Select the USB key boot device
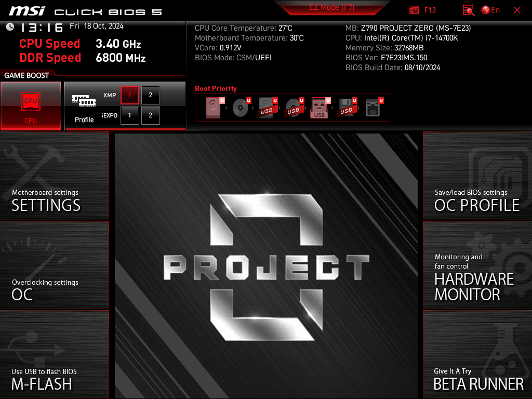The image size is (532, 399). pos(320,108)
